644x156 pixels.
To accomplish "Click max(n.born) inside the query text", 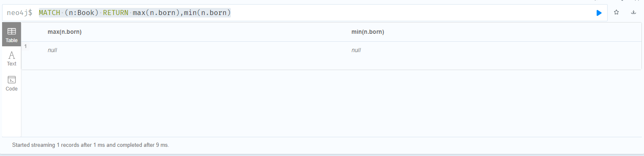I will [156, 13].
